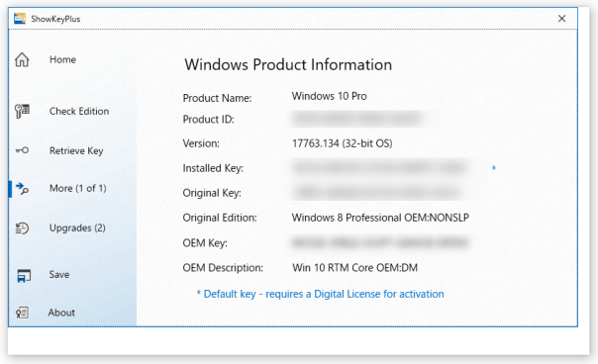The height and width of the screenshot is (364, 598).
Task: Click the Home house icon
Action: pyautogui.click(x=22, y=59)
